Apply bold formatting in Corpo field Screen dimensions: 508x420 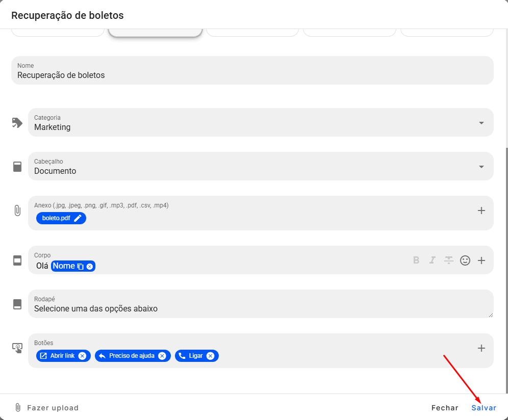click(x=416, y=260)
